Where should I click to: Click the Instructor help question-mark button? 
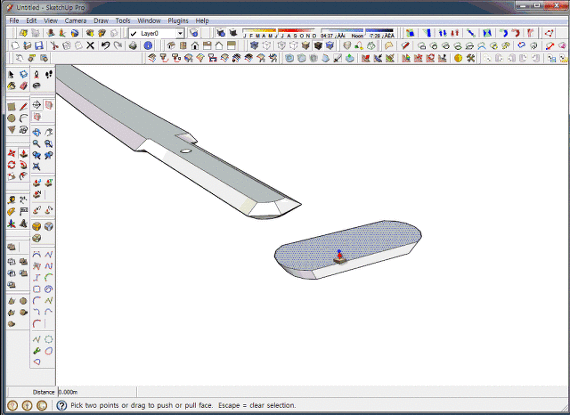61,405
